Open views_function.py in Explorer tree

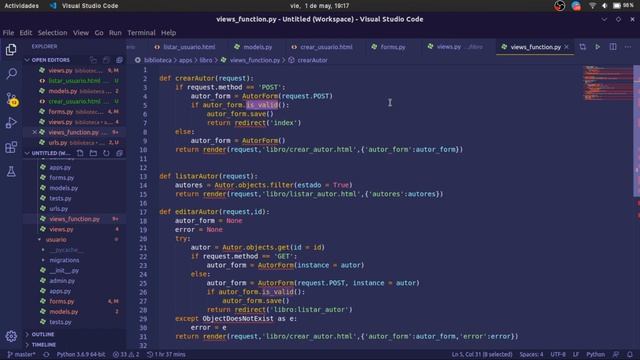point(74,219)
